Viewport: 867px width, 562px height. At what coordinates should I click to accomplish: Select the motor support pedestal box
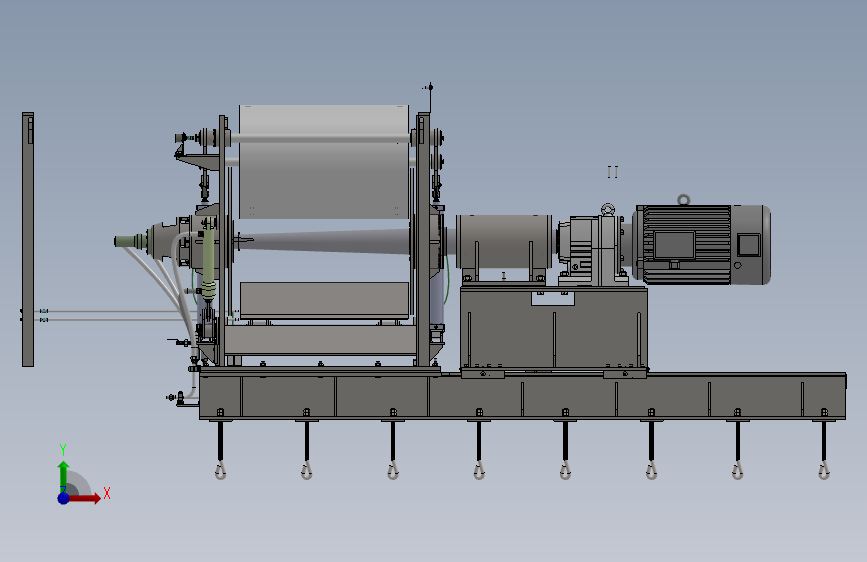pyautogui.click(x=553, y=327)
